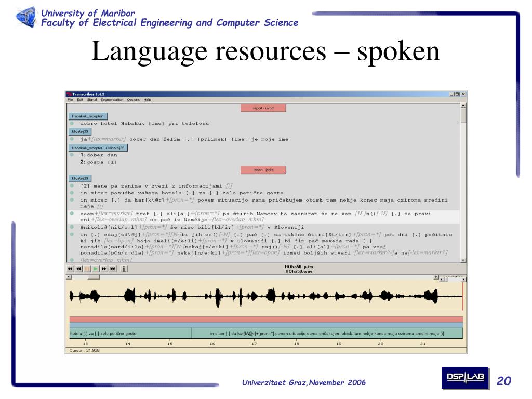Click the segment bullet before 'in [.] zdaj'
The height and width of the screenshot is (399, 532).
click(72, 234)
